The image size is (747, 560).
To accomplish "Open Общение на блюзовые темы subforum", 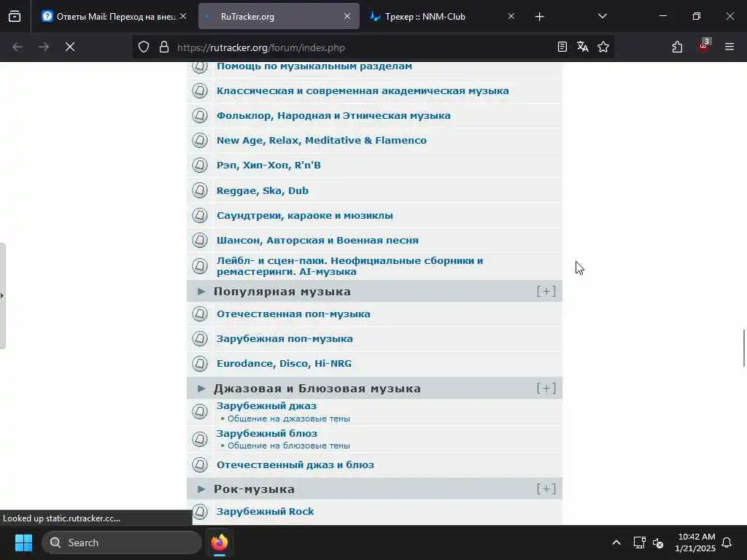I will click(x=289, y=446).
